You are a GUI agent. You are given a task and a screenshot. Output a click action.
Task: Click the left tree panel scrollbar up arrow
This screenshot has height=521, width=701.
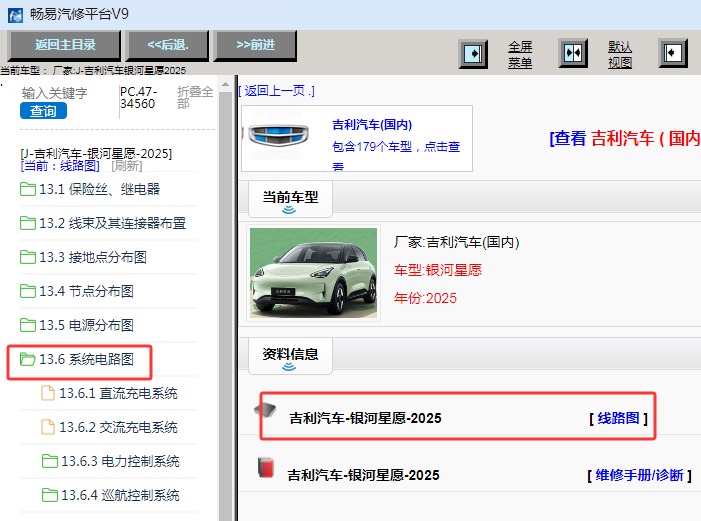click(225, 85)
